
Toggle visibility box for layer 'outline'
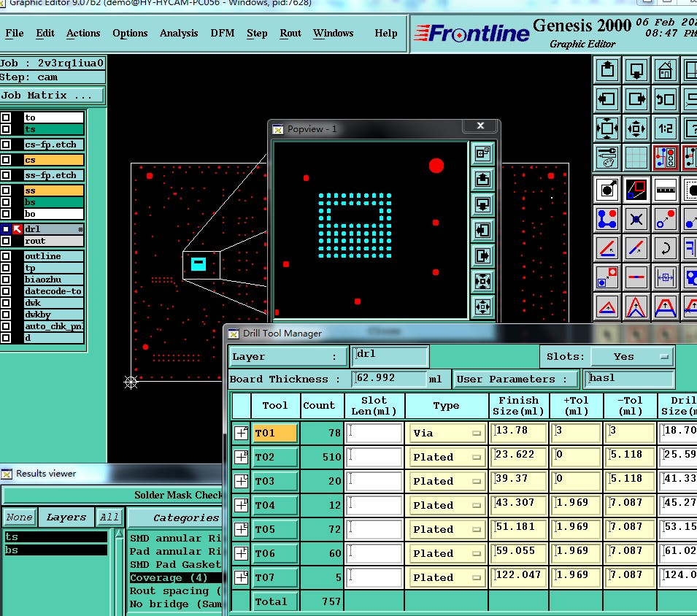coord(6,256)
